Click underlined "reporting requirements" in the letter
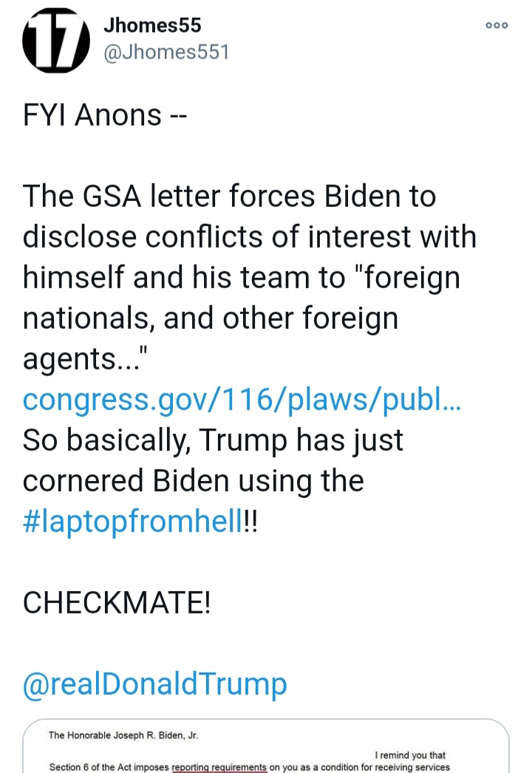 tap(219, 767)
